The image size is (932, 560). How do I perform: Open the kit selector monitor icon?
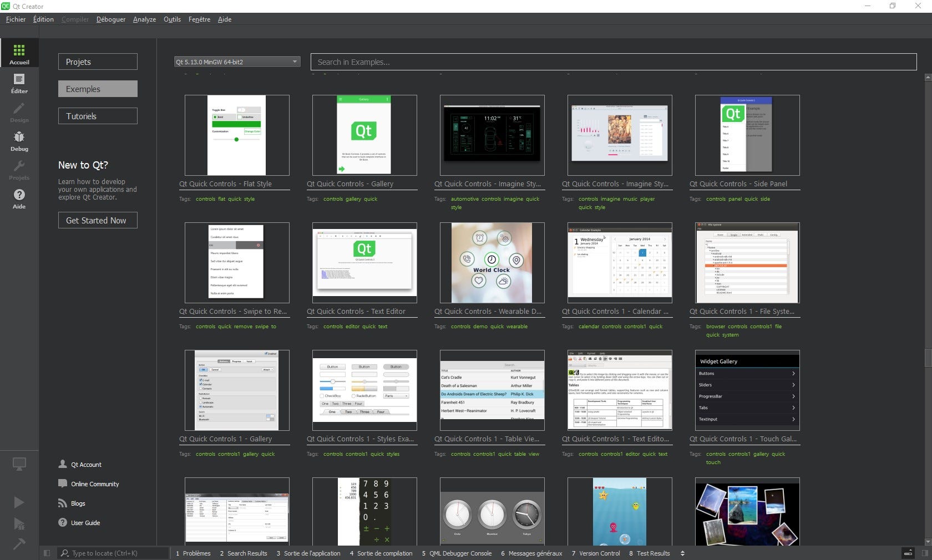(x=19, y=464)
